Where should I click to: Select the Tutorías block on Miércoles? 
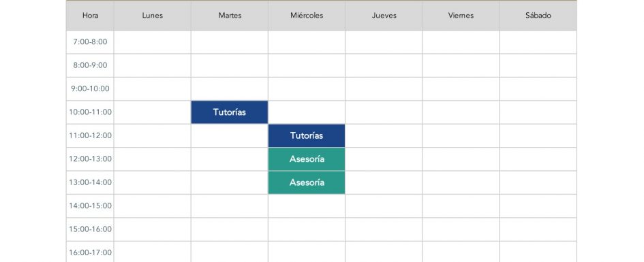click(x=307, y=135)
